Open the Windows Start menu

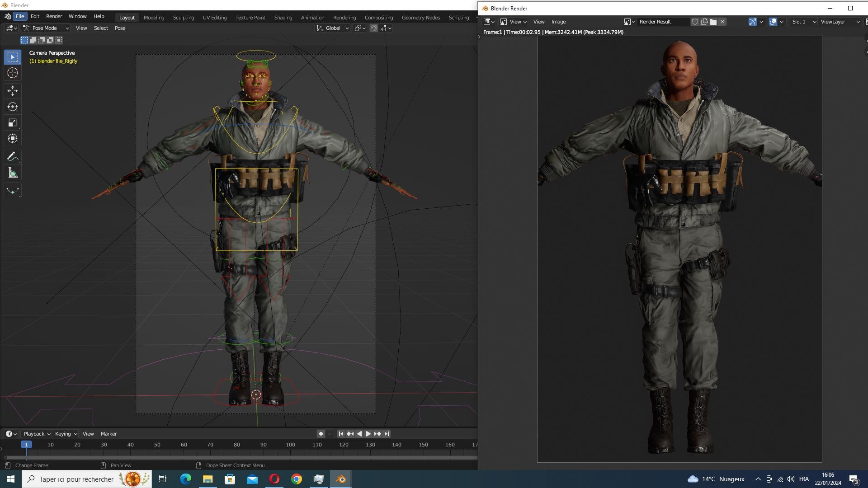pyautogui.click(x=11, y=479)
